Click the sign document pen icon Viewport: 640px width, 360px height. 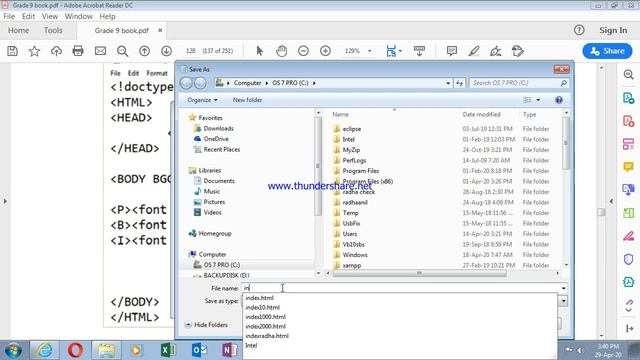pyautogui.click(x=496, y=51)
